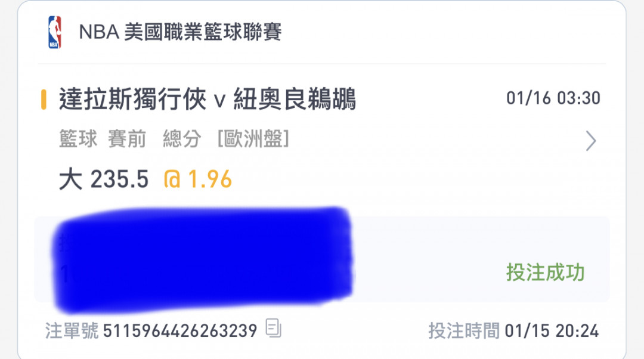The height and width of the screenshot is (359, 644).
Task: Click the 總分 total points tag
Action: tap(182, 138)
